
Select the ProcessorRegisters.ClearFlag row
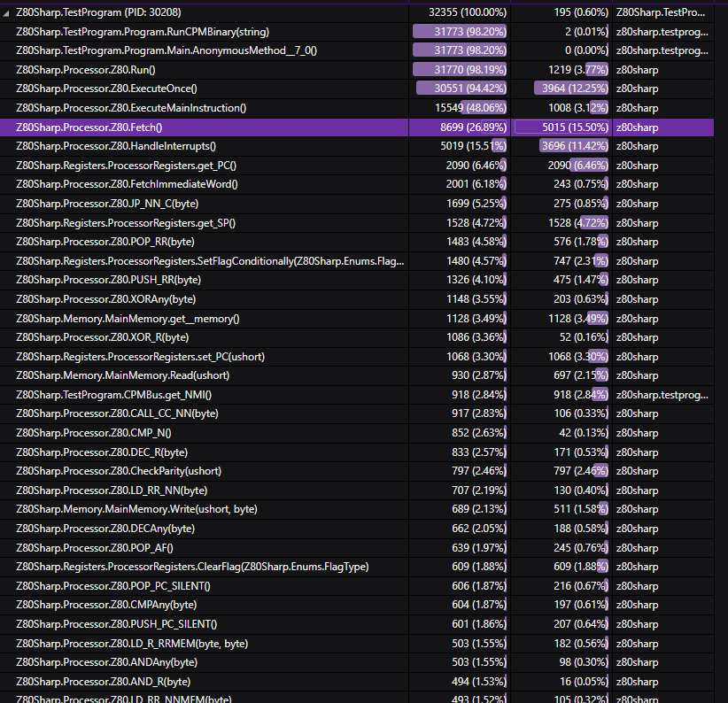[x=357, y=567]
